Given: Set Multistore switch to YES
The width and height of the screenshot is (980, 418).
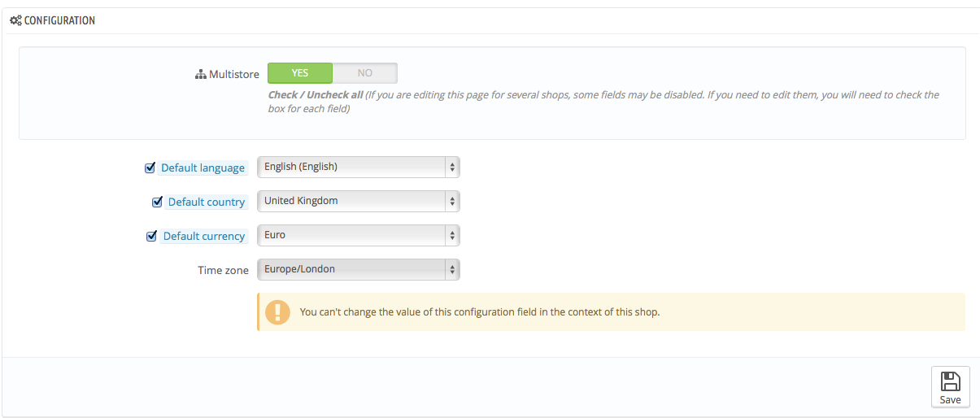Looking at the screenshot, I should click(300, 73).
